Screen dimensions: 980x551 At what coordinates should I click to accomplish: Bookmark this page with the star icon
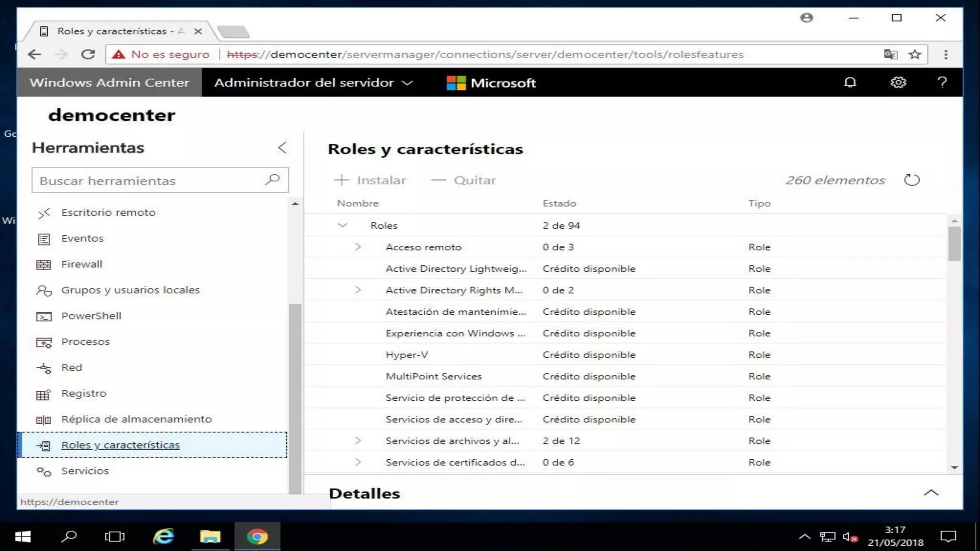point(915,55)
